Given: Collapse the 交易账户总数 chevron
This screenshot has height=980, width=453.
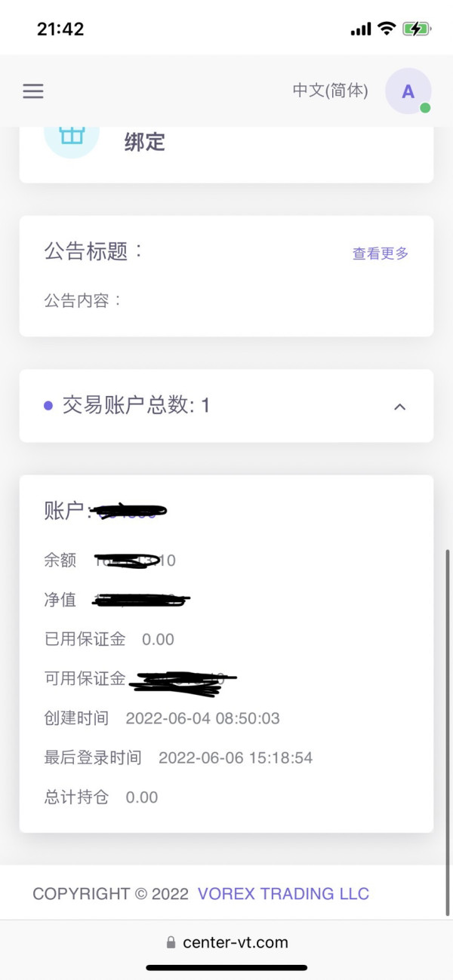Looking at the screenshot, I should 400,407.
